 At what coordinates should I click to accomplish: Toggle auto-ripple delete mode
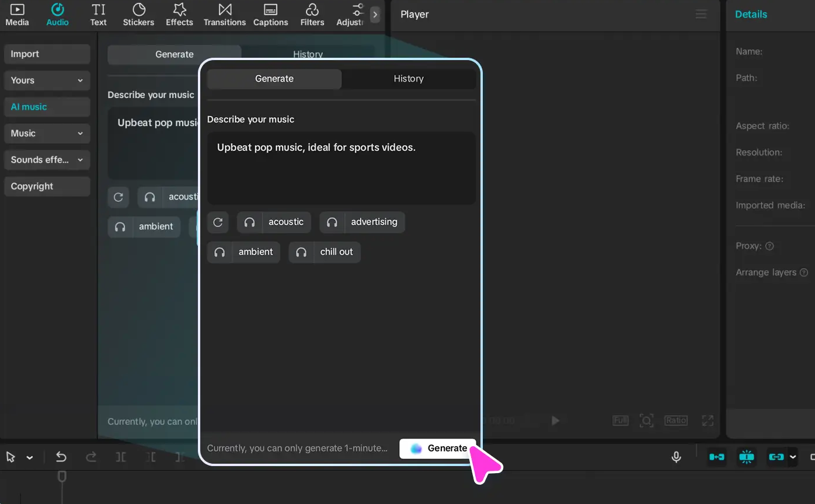(717, 457)
